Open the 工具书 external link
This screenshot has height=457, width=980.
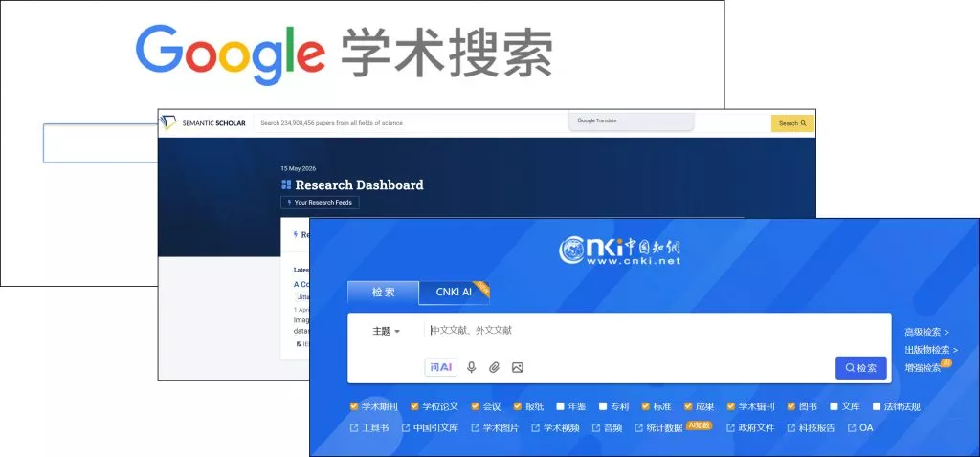coord(369,428)
